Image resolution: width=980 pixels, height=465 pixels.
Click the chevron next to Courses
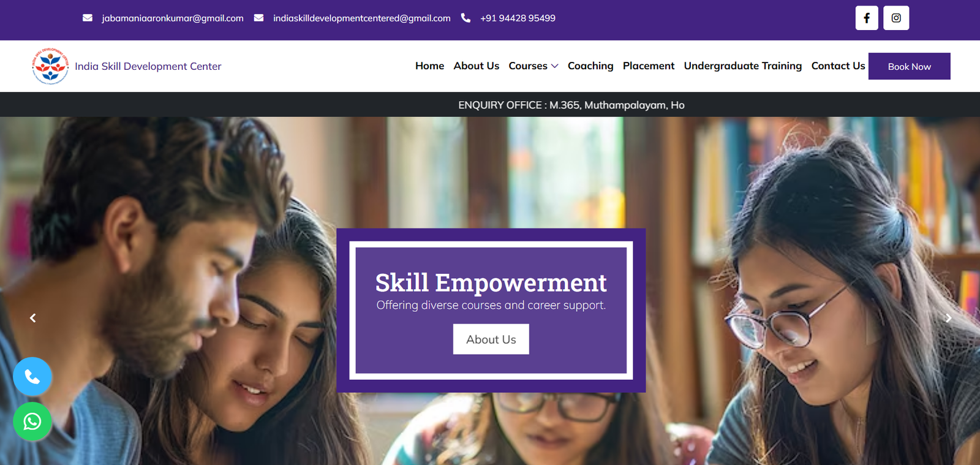point(554,66)
